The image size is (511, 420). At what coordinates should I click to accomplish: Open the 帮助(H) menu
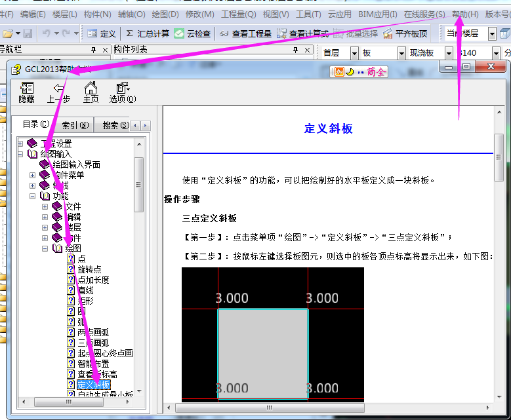tap(464, 14)
